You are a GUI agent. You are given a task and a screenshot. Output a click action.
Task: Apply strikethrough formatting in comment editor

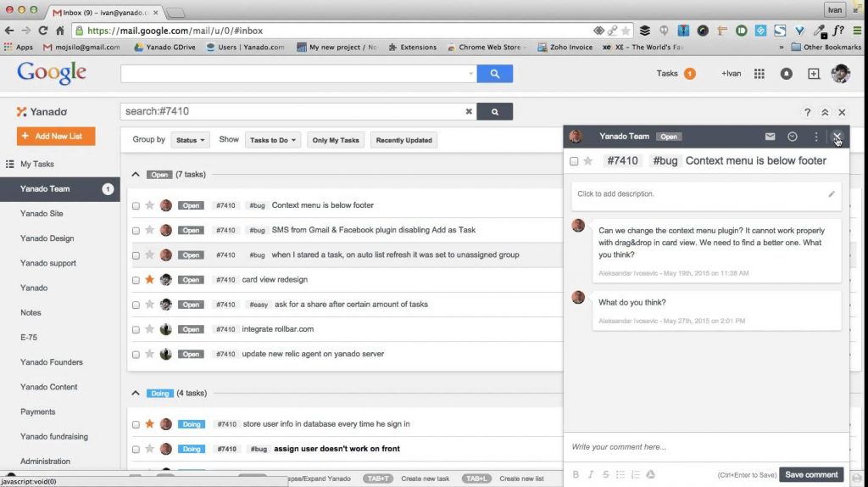[x=605, y=474]
